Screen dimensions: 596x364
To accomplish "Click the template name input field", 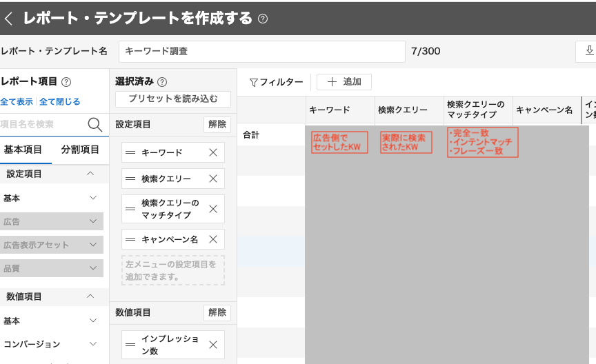I will 261,51.
